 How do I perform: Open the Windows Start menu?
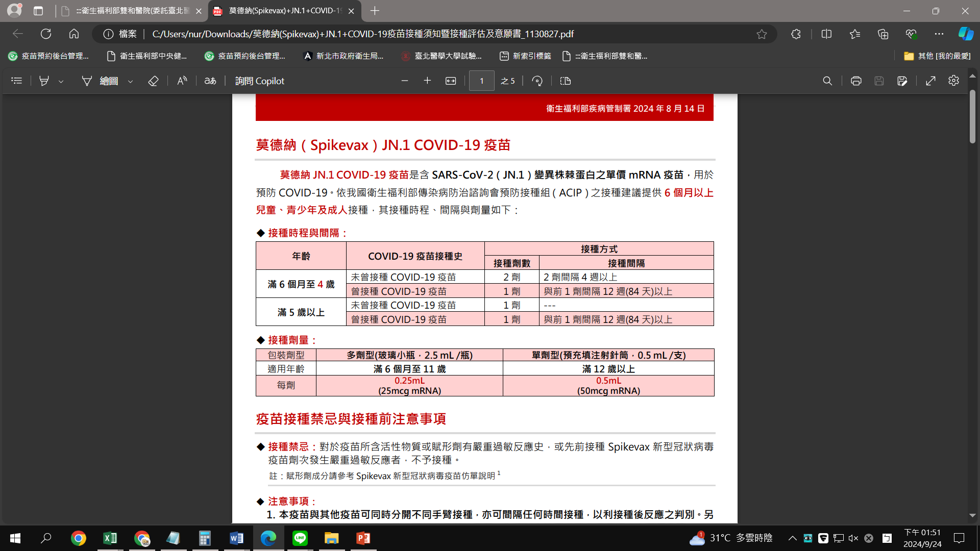pos(15,538)
